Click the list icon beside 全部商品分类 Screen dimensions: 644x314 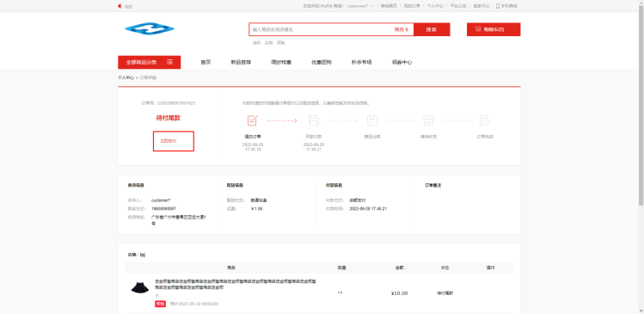(169, 62)
